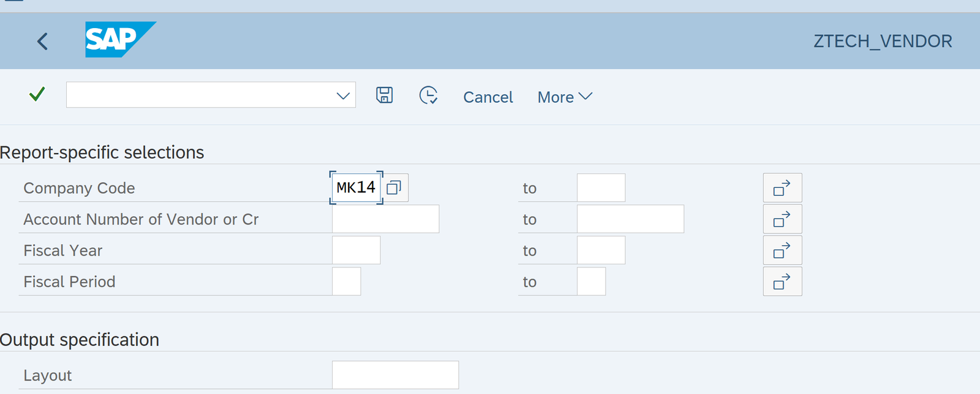This screenshot has height=394, width=980.
Task: Click the green checkmark Enter icon
Action: (x=37, y=94)
